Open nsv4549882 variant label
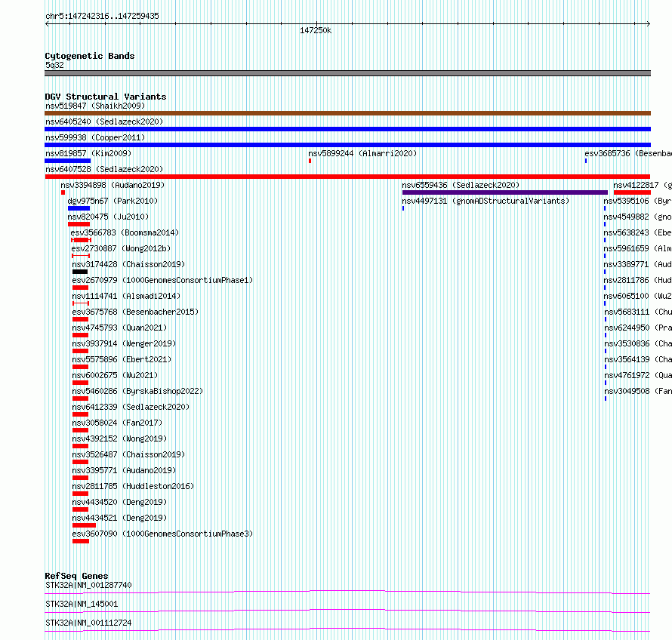 pyautogui.click(x=638, y=217)
